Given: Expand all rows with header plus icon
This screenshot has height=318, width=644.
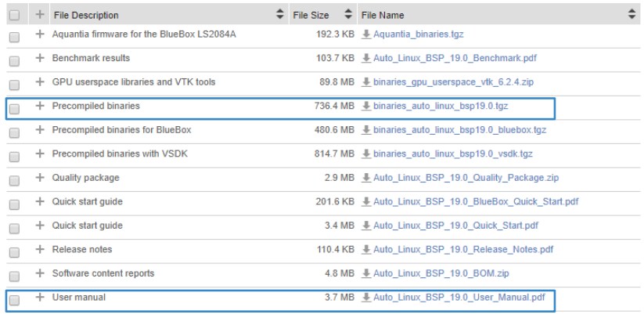Looking at the screenshot, I should tap(36, 15).
